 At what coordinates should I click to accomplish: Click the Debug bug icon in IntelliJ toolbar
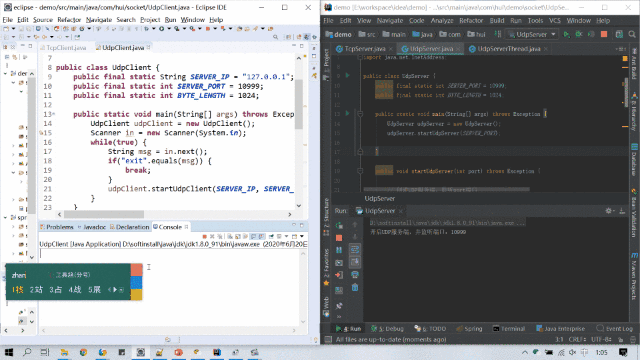click(579, 35)
